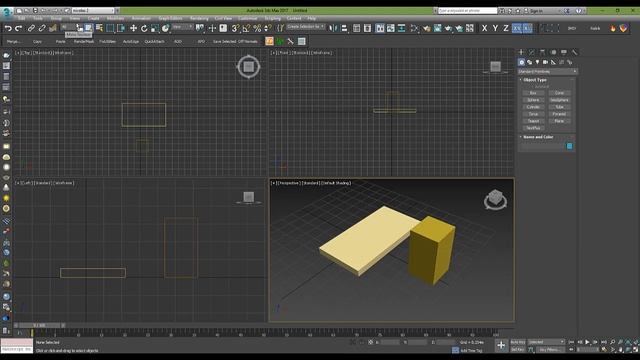Toggle Percent Snap
The height and width of the screenshot is (360, 640).
[257, 28]
